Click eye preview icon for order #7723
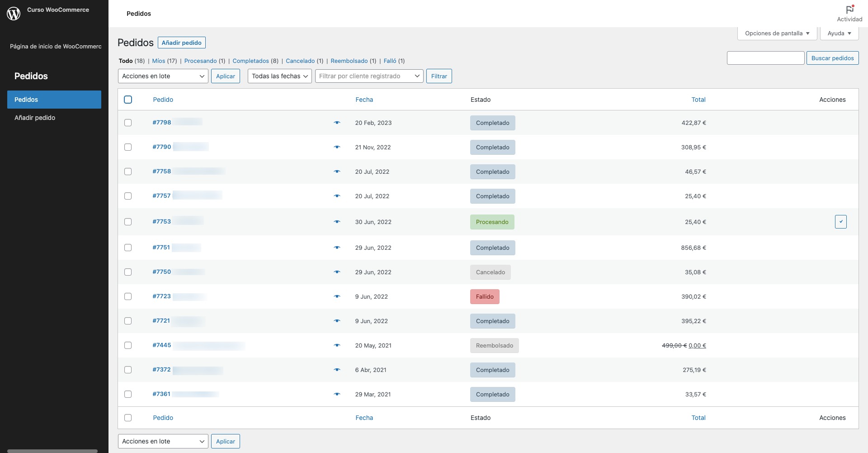This screenshot has height=453, width=868. pos(337,296)
